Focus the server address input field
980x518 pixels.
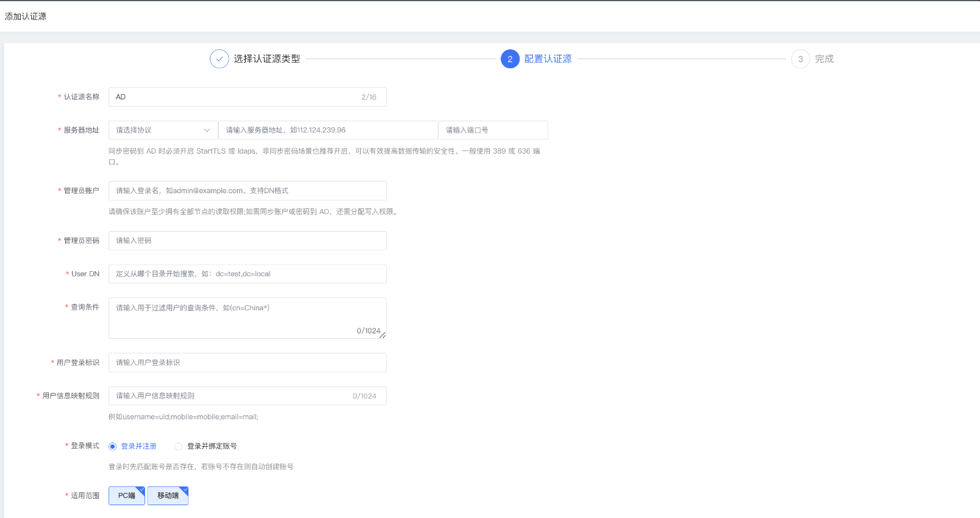coord(327,130)
